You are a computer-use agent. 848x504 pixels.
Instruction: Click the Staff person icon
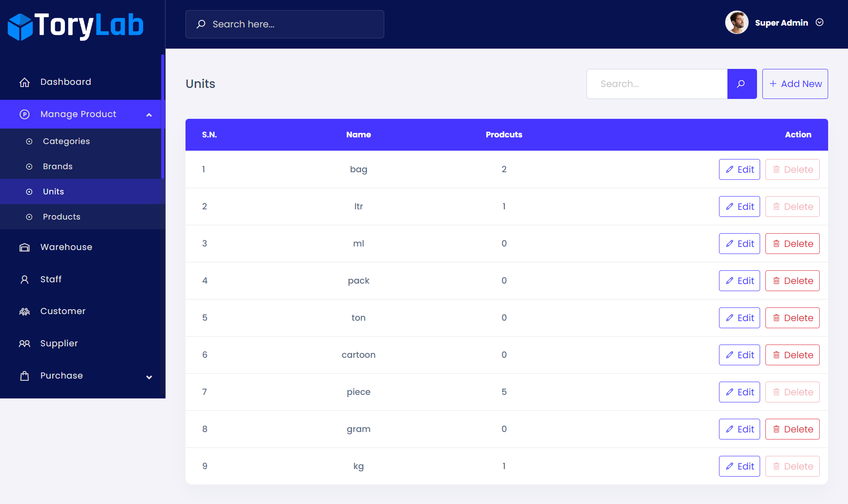25,280
